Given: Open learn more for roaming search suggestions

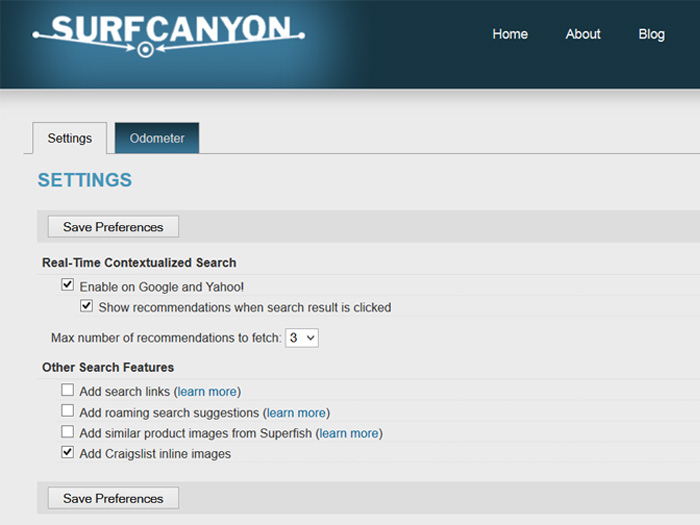Looking at the screenshot, I should 296,413.
